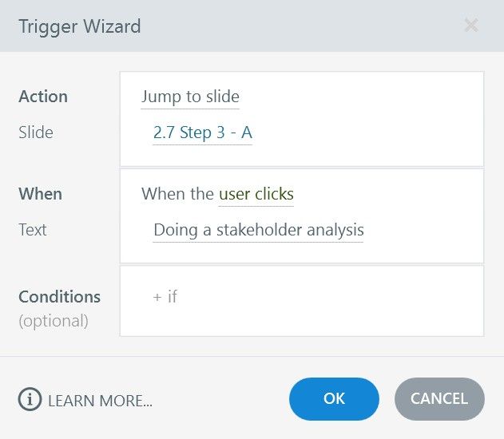Viewport: 504px width, 439px height.
Task: Click the '(optional)' label under Conditions
Action: coord(54,321)
